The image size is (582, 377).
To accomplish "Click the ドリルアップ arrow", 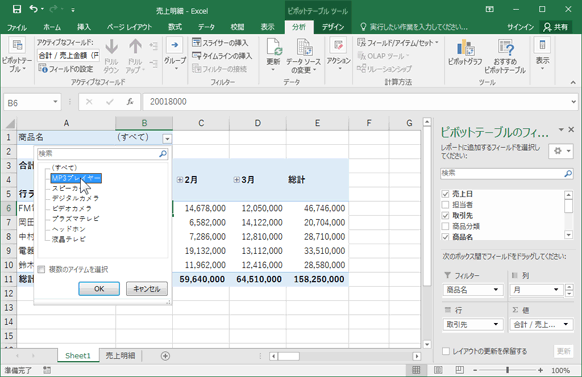I will click(x=135, y=47).
